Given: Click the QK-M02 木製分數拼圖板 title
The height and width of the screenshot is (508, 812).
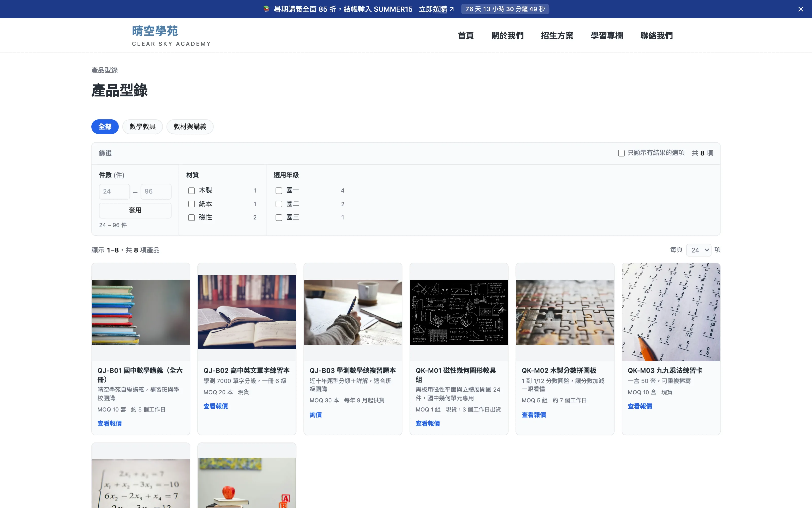Looking at the screenshot, I should tap(559, 371).
